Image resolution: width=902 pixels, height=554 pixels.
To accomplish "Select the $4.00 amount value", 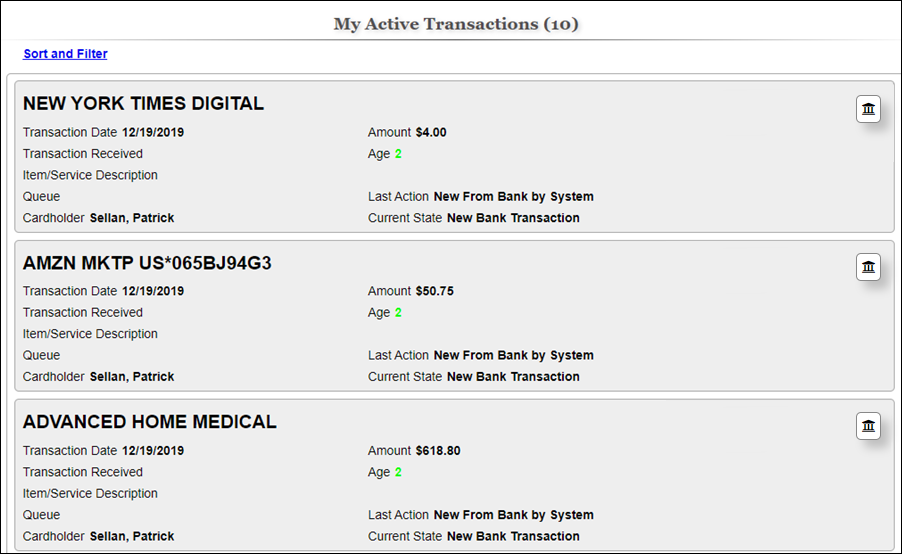I will point(431,132).
